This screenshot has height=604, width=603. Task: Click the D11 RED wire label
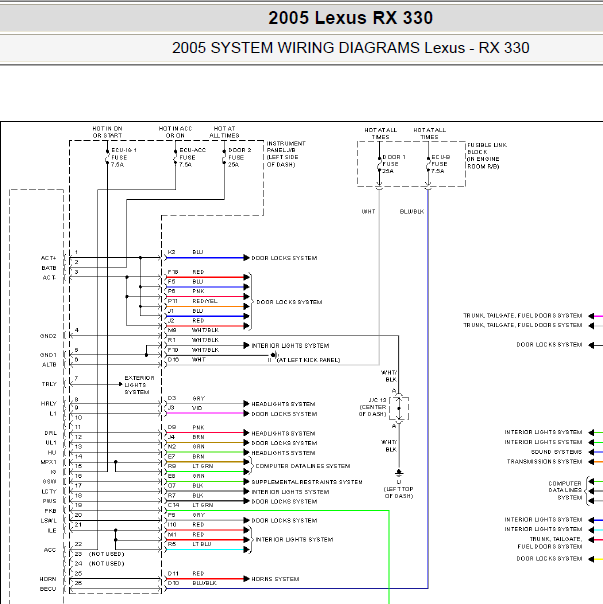(x=186, y=574)
